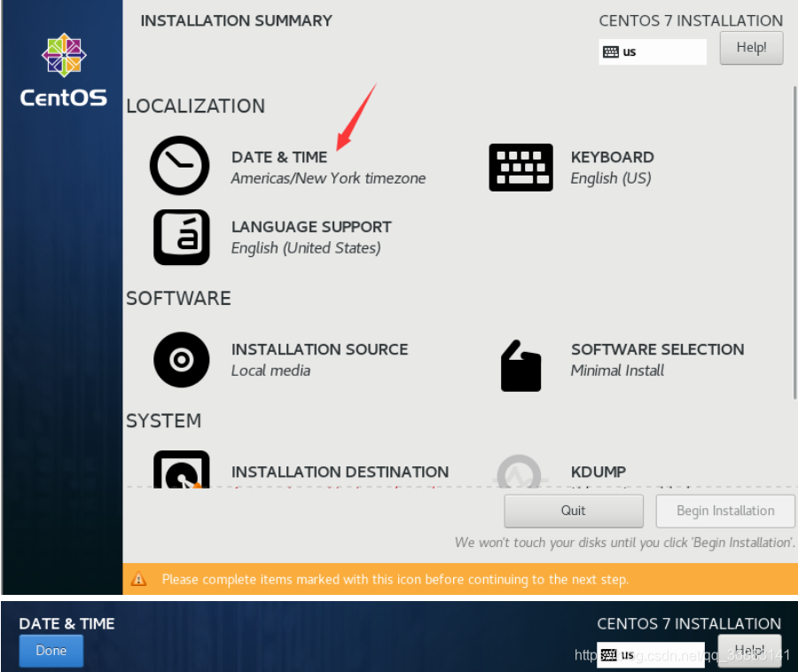The image size is (798, 672).
Task: Click the Quit button
Action: coord(574,511)
